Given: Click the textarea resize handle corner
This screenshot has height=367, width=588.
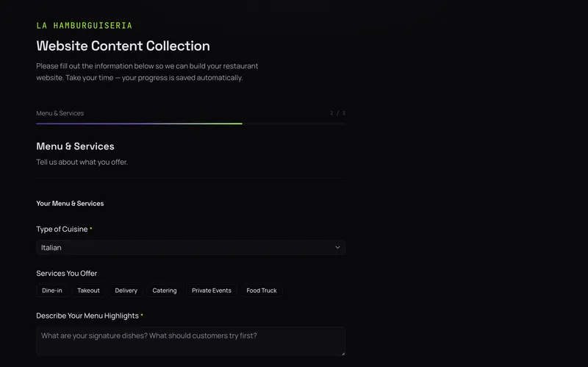Looking at the screenshot, I should (x=343, y=353).
